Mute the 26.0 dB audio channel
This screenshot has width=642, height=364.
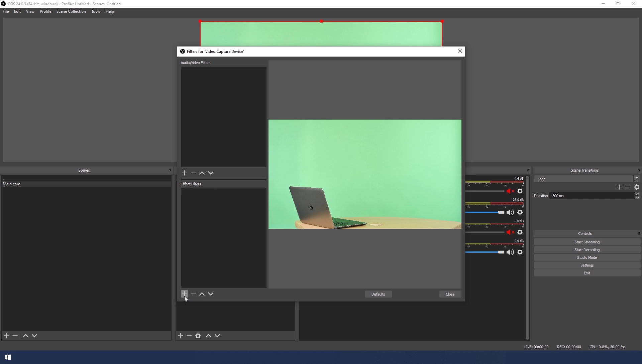(510, 213)
